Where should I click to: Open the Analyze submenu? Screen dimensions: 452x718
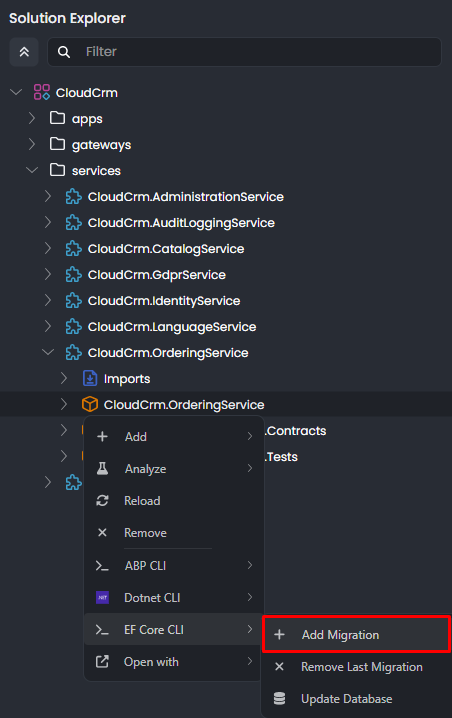[174, 468]
